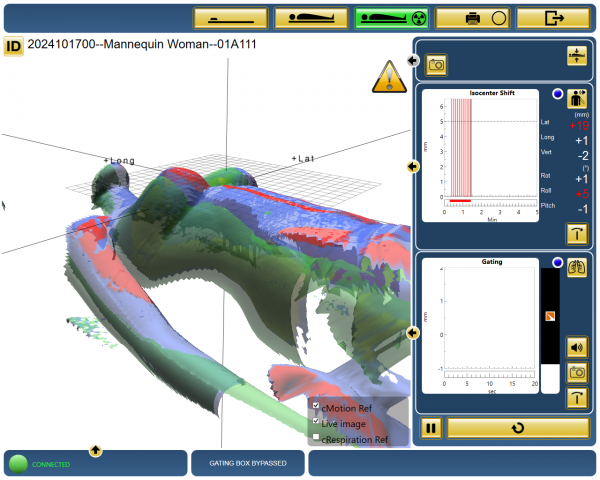The height and width of the screenshot is (480, 600).
Task: Uncheck the Live image checkbox
Action: tap(316, 421)
